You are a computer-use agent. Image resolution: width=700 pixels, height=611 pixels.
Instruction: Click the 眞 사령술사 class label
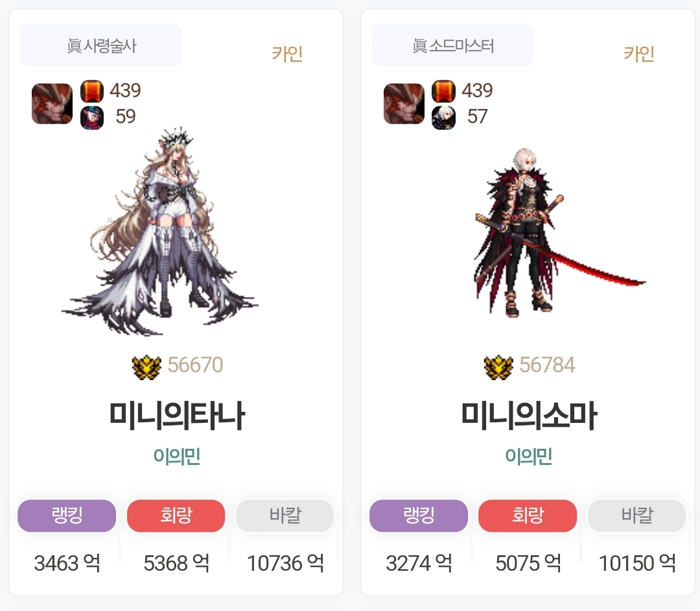101,45
